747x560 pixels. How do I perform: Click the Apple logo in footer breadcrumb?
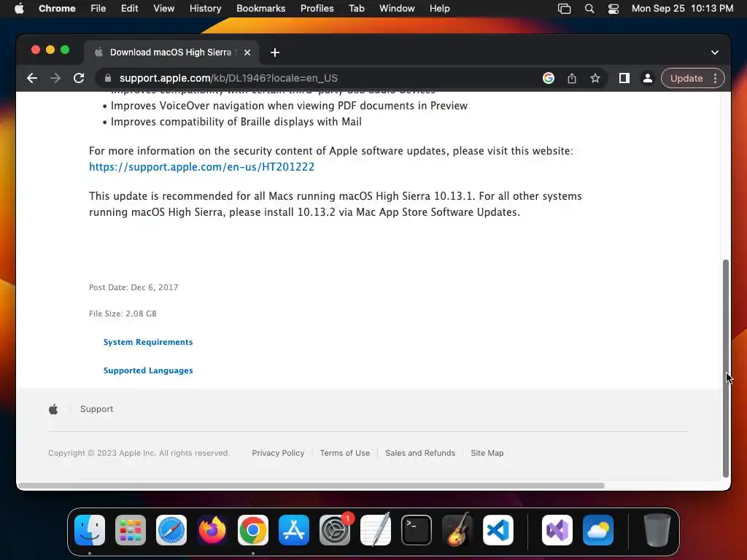point(53,409)
